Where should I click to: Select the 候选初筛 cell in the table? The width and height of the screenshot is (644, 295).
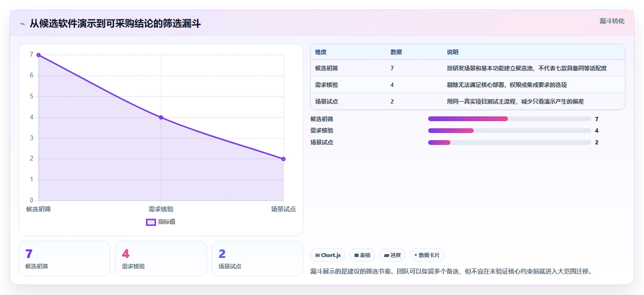327,68
